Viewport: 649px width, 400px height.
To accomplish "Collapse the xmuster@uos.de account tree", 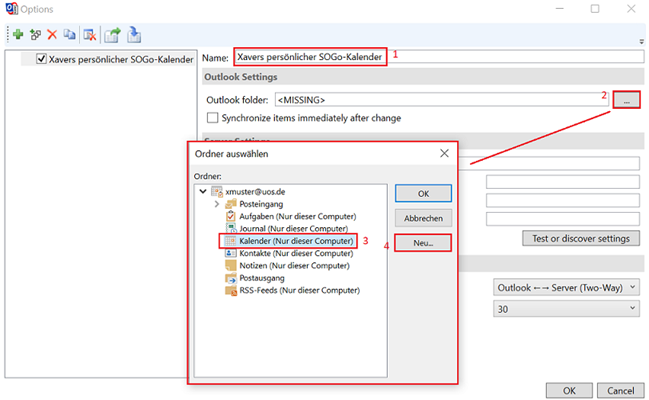I will 204,190.
